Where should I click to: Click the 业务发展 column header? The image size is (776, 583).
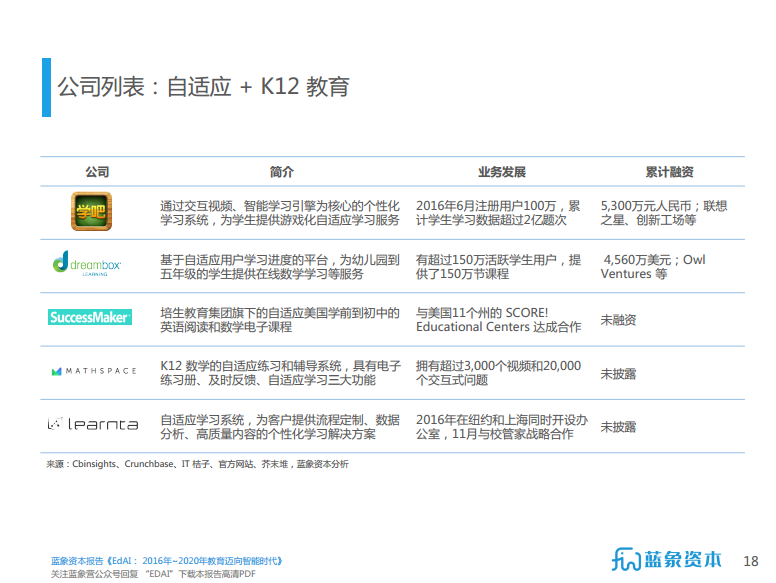502,172
